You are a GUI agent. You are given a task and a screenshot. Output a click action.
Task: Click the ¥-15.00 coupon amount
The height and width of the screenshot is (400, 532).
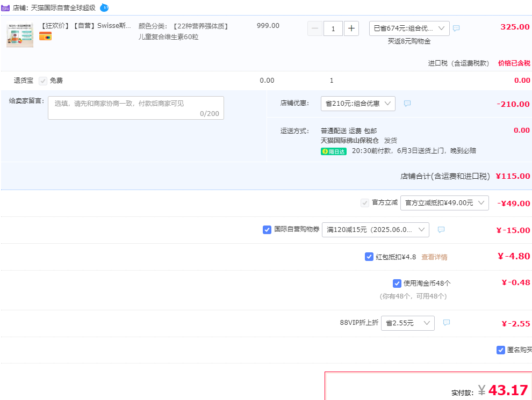click(x=513, y=230)
